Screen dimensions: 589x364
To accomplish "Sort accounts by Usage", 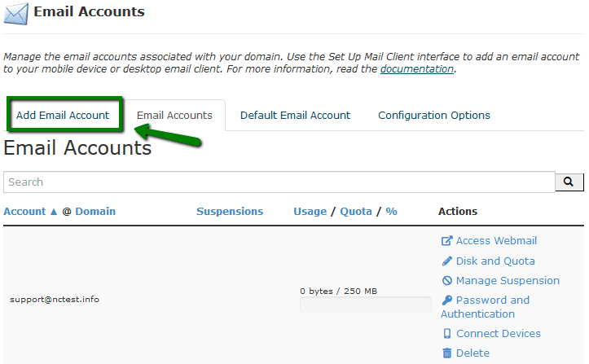I will pos(310,211).
